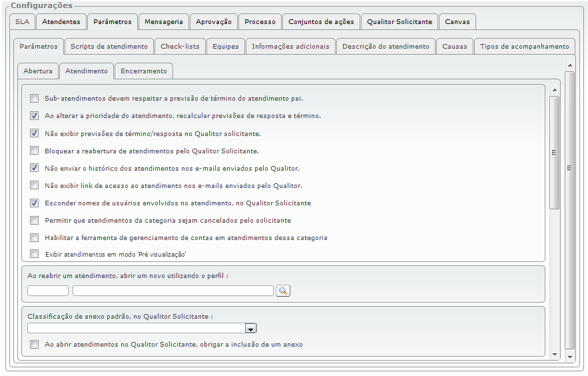
Task: Click the short profile code input field
Action: [x=48, y=291]
